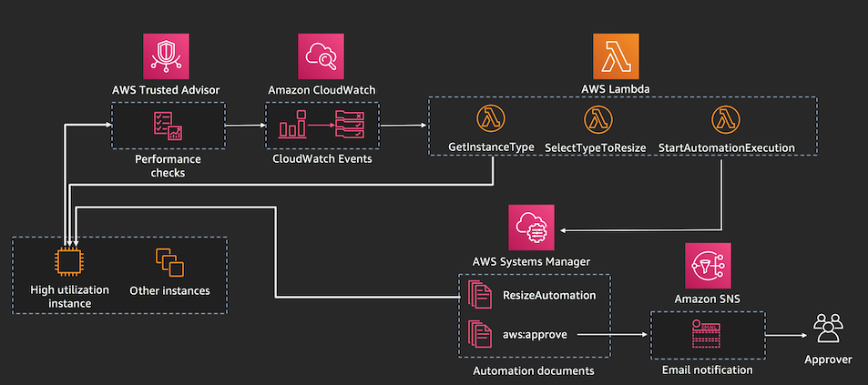Click the AWS Systems Manager label
The width and height of the screenshot is (868, 385).
coord(531,261)
